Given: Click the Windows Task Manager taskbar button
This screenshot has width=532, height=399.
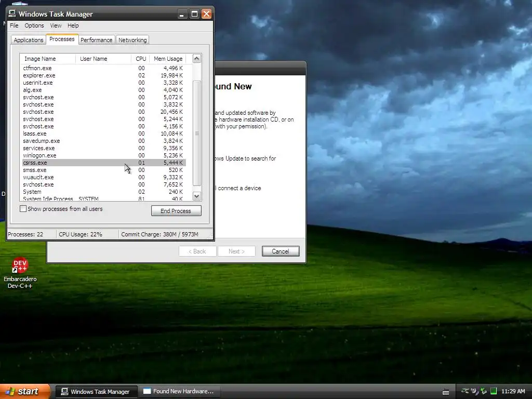Looking at the screenshot, I should (x=96, y=392).
